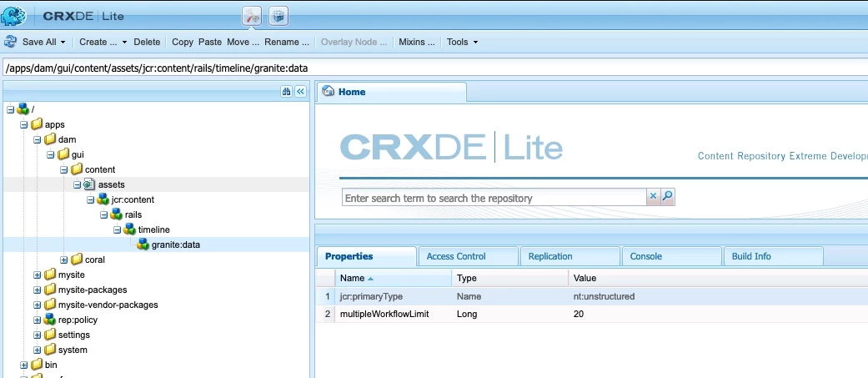Click the coral folder icon
868x378 pixels.
tap(77, 260)
